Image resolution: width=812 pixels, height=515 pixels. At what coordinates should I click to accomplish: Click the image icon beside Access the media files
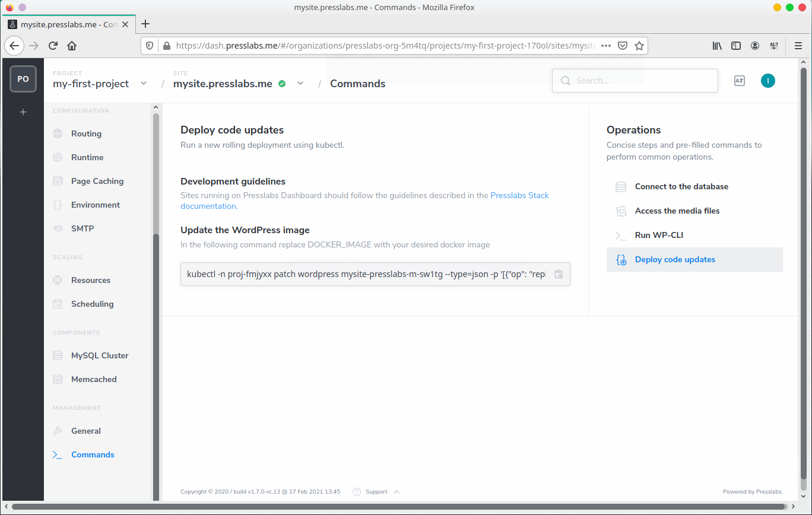pos(621,211)
